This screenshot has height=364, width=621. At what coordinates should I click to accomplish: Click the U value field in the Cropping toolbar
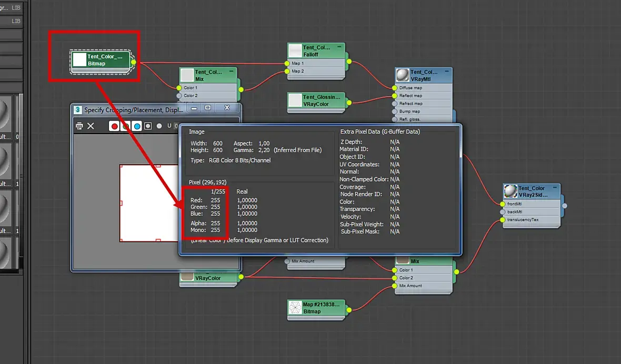(176, 126)
